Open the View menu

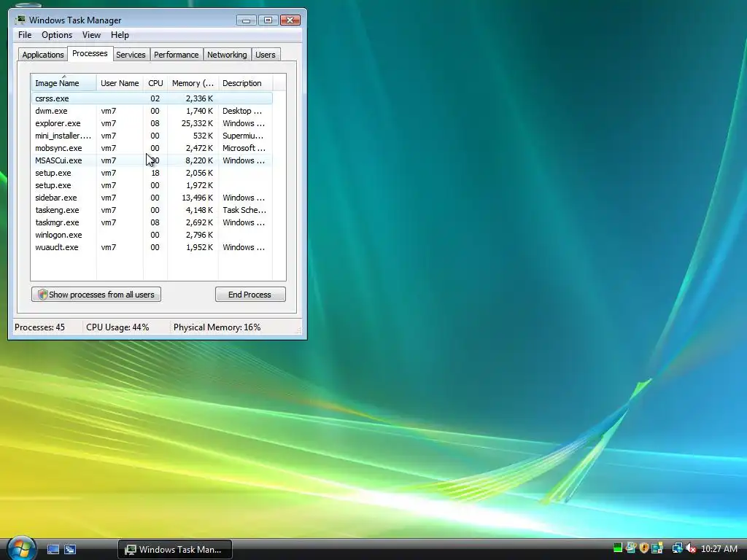91,35
